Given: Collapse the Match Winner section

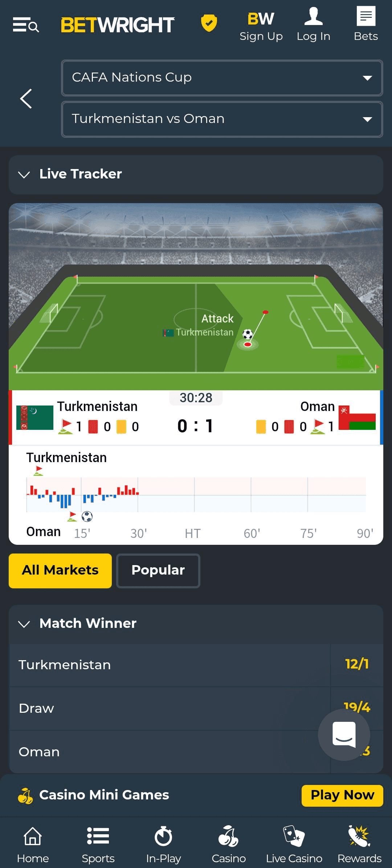Looking at the screenshot, I should (x=25, y=623).
